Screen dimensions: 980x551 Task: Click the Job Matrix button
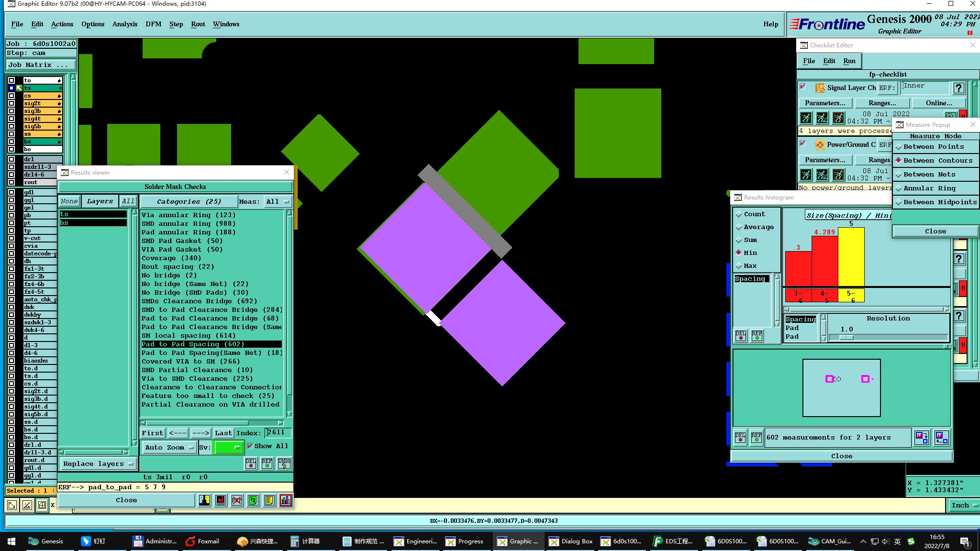41,65
